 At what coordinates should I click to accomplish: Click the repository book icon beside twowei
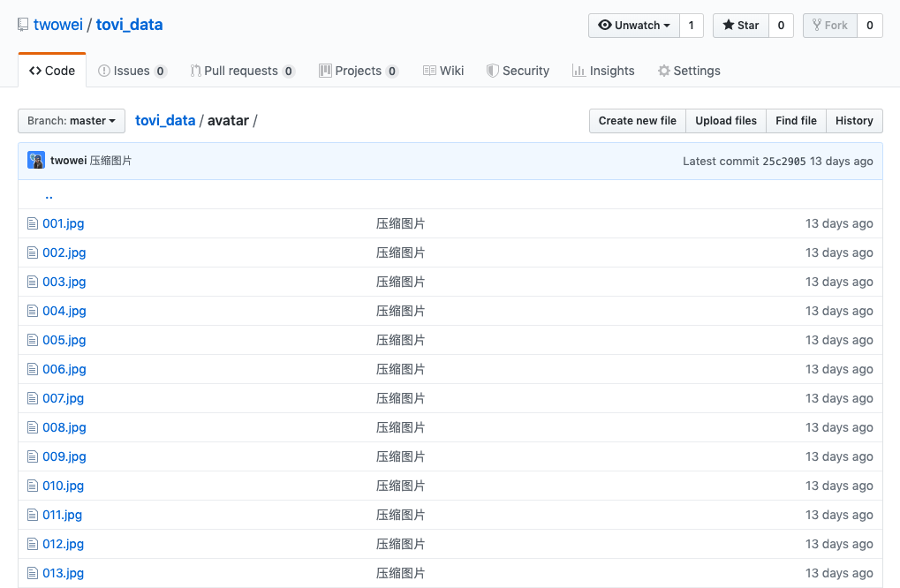23,25
